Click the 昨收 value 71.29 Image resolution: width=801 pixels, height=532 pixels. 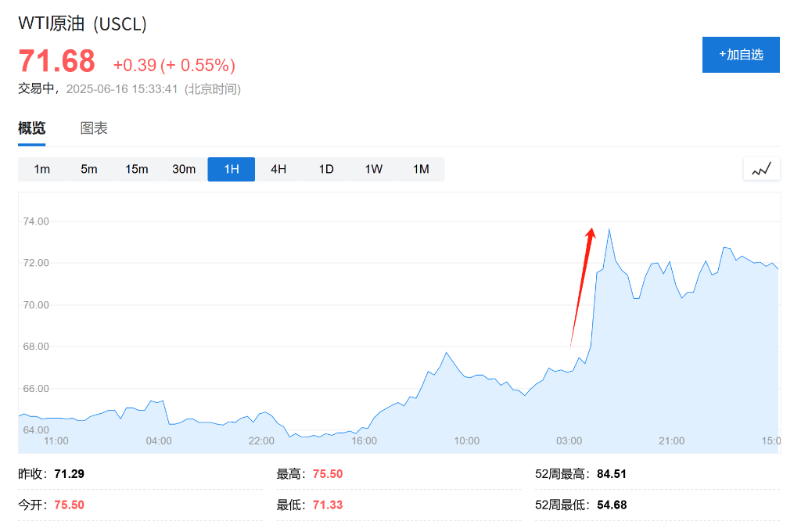point(70,474)
